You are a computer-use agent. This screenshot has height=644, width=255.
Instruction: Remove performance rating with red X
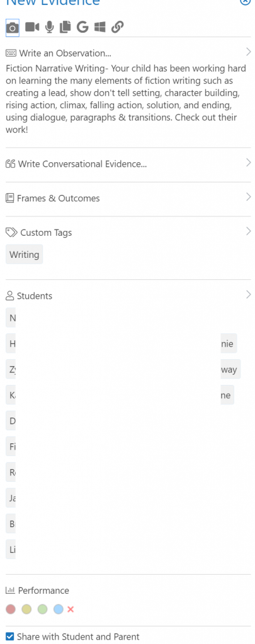tap(71, 609)
